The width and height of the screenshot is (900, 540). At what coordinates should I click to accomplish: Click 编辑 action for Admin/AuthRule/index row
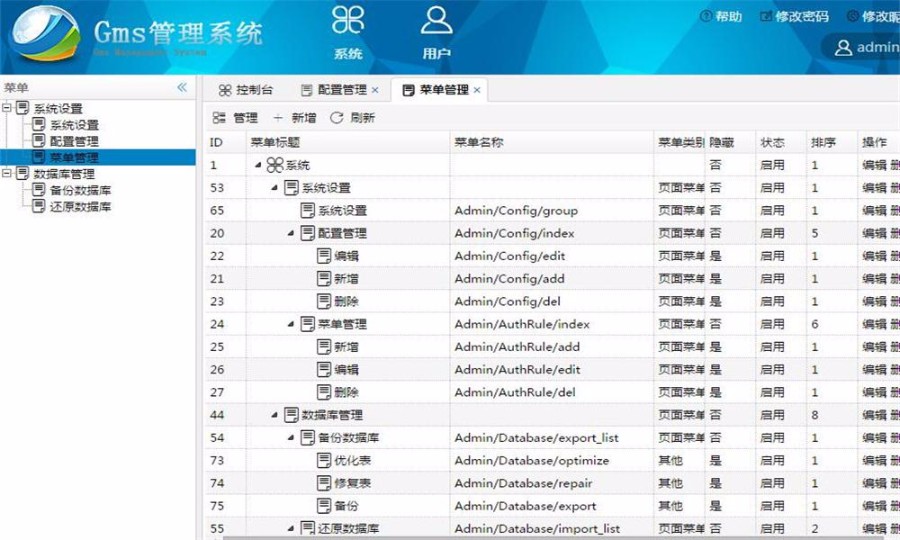point(874,324)
